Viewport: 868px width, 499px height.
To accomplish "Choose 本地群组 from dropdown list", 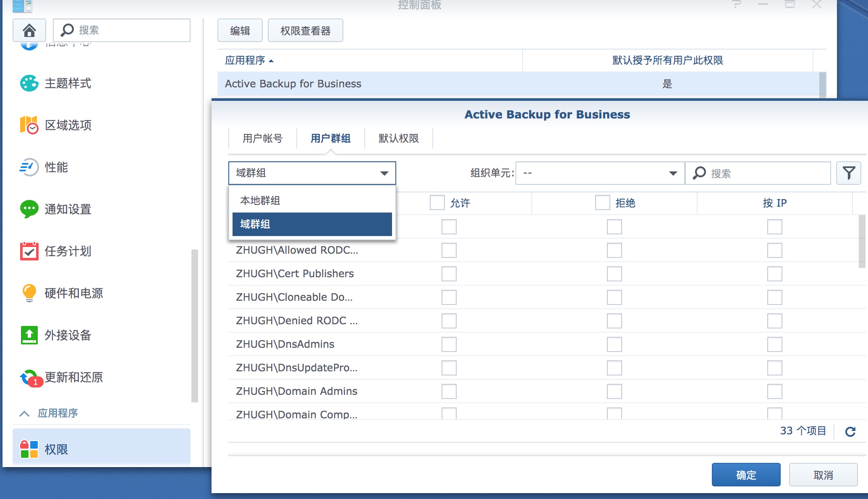I will tap(312, 201).
